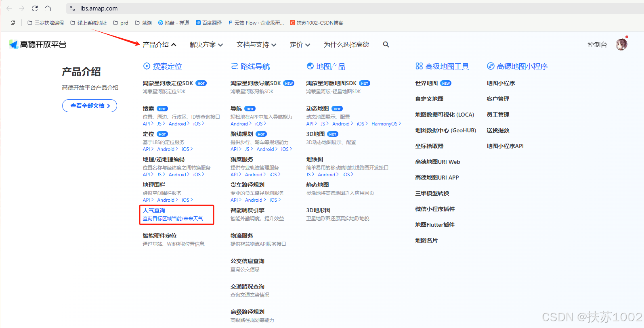Open the 物流服务 product
This screenshot has width=644, height=328.
click(242, 236)
